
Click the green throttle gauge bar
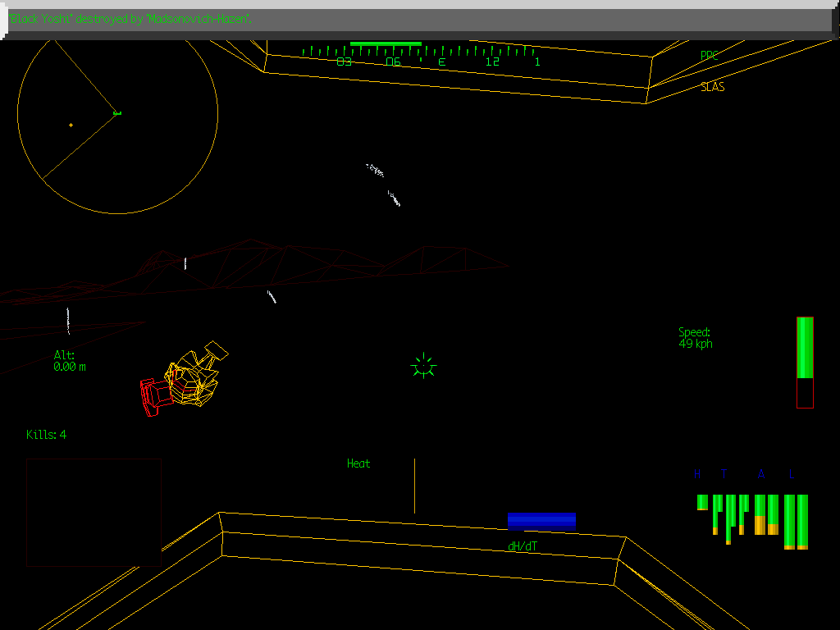pyautogui.click(x=805, y=348)
